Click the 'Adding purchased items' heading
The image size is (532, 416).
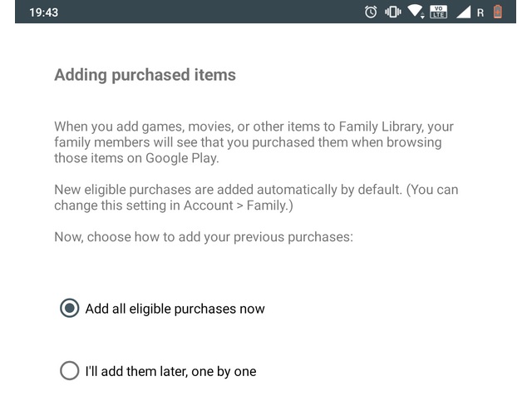click(x=145, y=75)
